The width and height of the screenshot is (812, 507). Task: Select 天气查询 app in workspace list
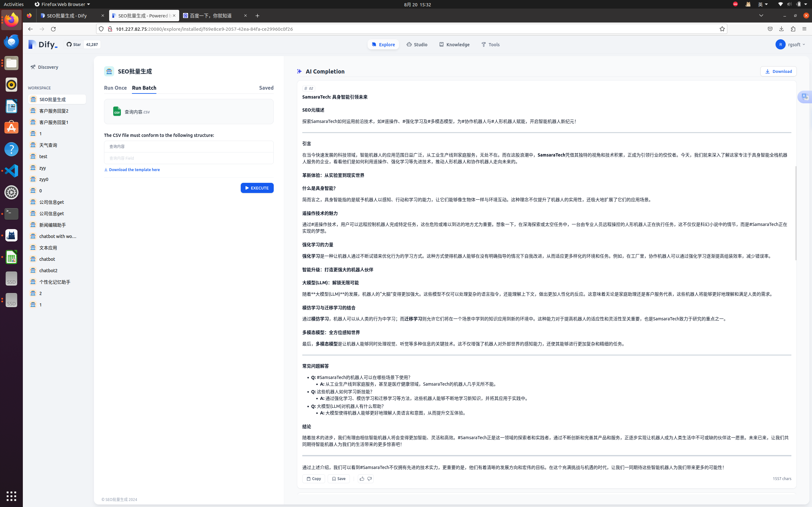[x=48, y=145]
